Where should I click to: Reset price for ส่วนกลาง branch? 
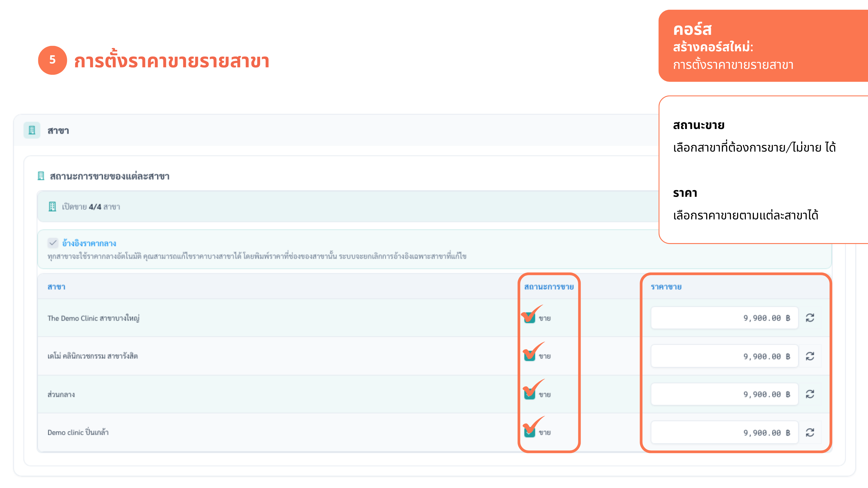[x=810, y=394]
